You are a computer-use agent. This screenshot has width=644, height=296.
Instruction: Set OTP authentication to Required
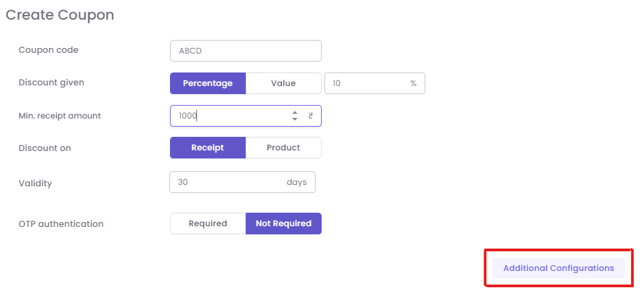click(208, 224)
